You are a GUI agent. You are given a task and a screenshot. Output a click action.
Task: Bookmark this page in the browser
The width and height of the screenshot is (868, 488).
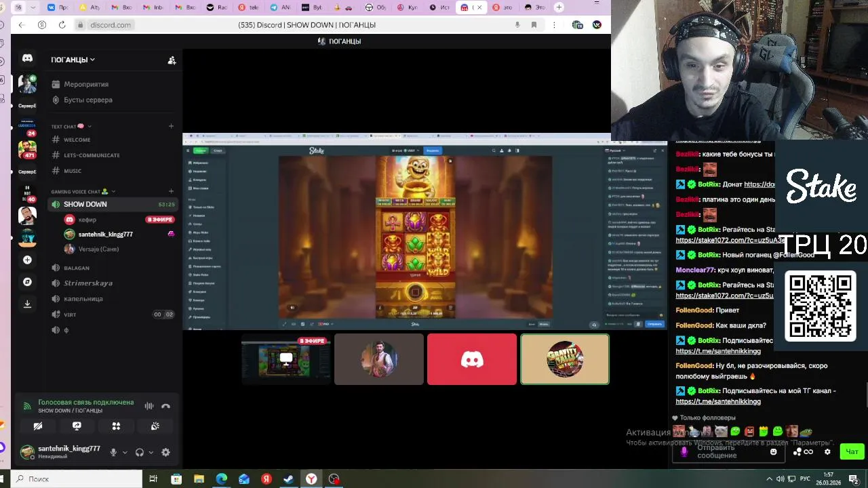click(534, 25)
